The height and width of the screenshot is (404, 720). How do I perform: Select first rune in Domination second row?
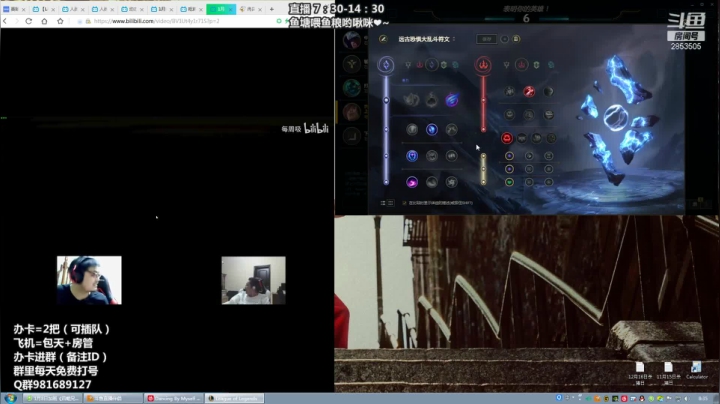click(x=510, y=115)
